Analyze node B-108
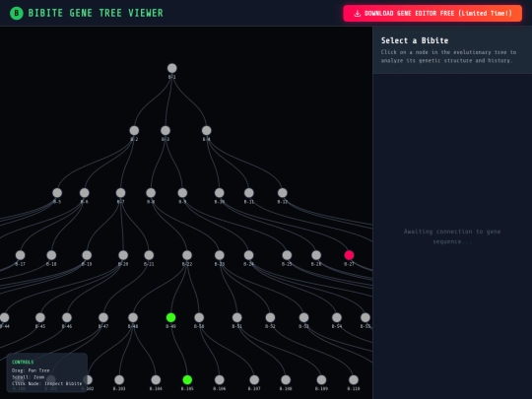The width and height of the screenshot is (532, 399). pos(286,380)
